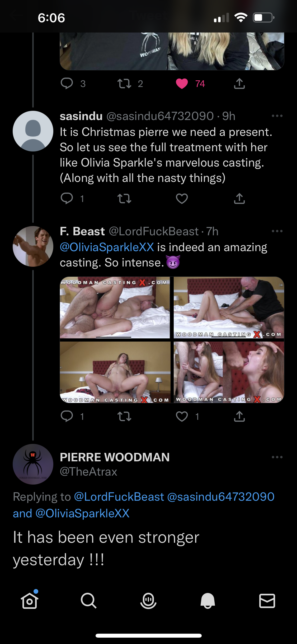Image resolution: width=297 pixels, height=644 pixels.
Task: Open @OliviaSparkleXX mention in F. Beast's tweet
Action: pyautogui.click(x=107, y=247)
